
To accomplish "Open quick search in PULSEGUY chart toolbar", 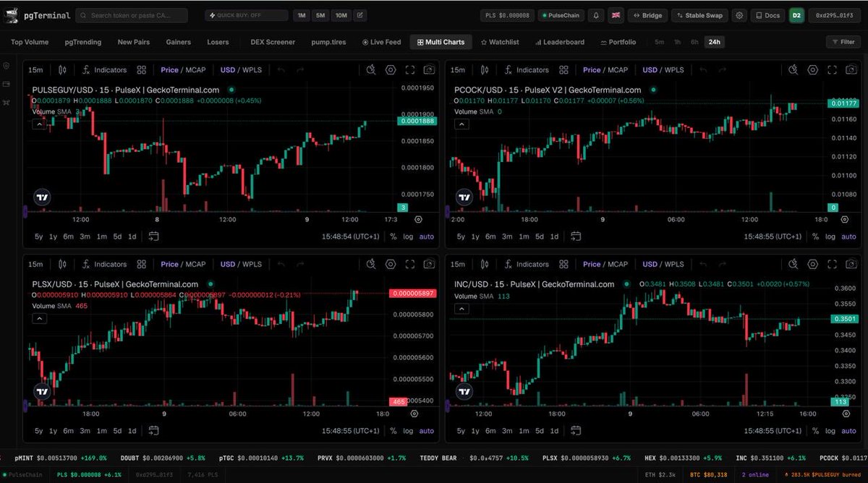I will (371, 70).
